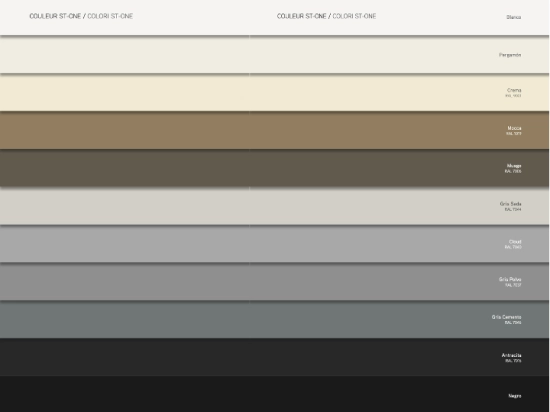Click the RAL code under Cloud

513,247
